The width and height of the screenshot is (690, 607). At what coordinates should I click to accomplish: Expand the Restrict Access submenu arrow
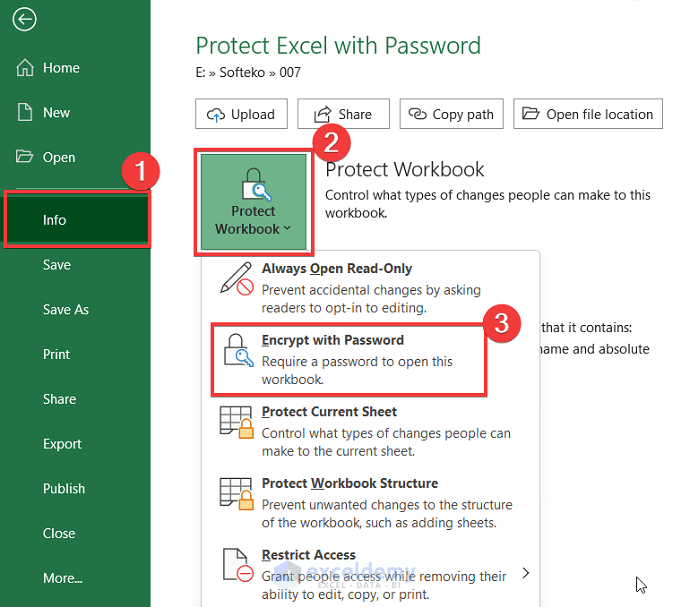point(526,573)
